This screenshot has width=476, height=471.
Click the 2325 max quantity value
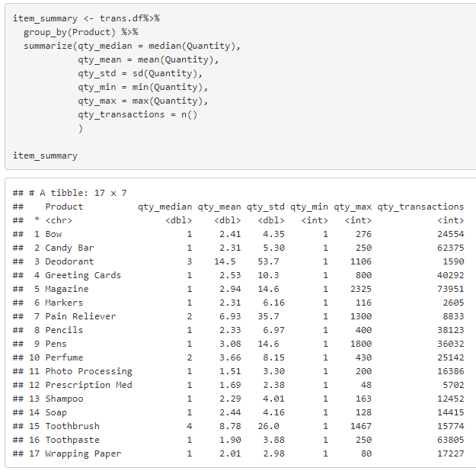(359, 289)
